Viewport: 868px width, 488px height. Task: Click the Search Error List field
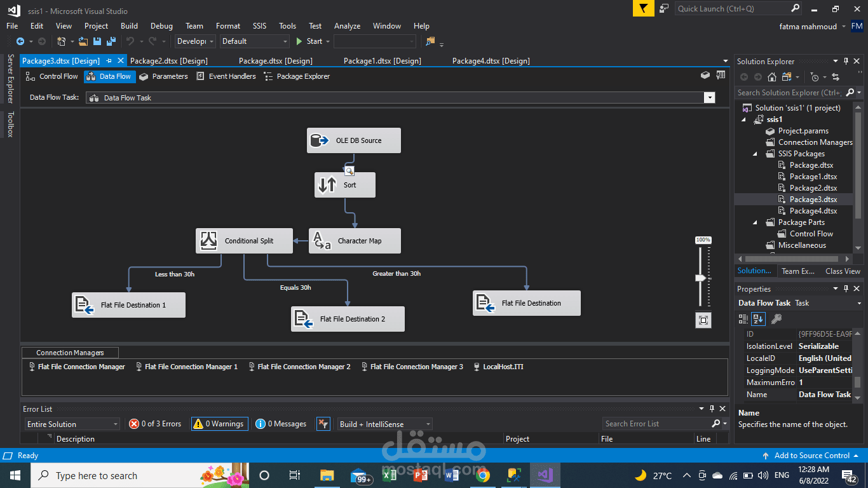657,424
